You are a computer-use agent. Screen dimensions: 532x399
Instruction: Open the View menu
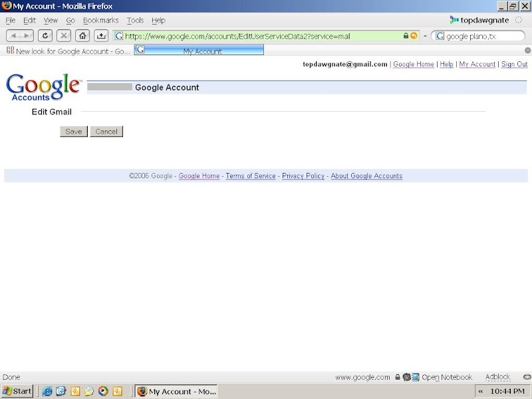[51, 21]
